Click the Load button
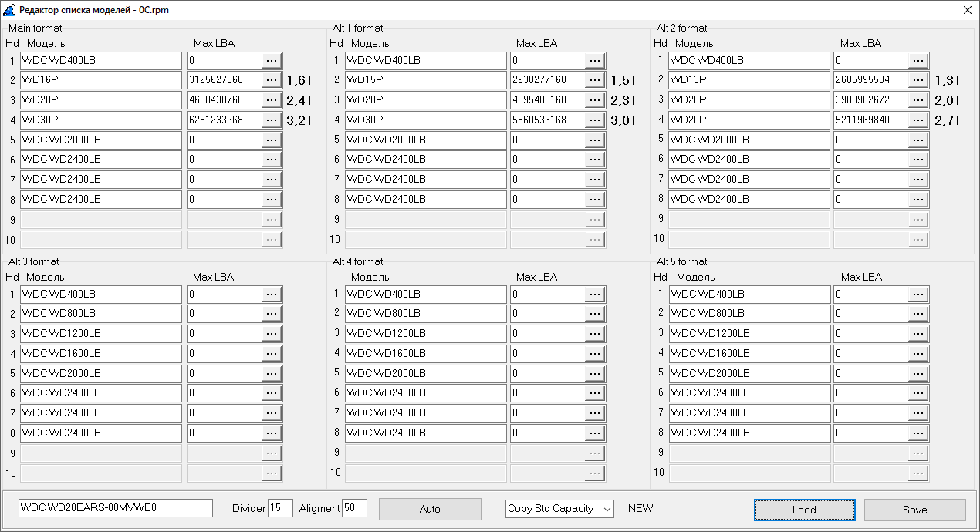The image size is (980, 532). point(804,510)
